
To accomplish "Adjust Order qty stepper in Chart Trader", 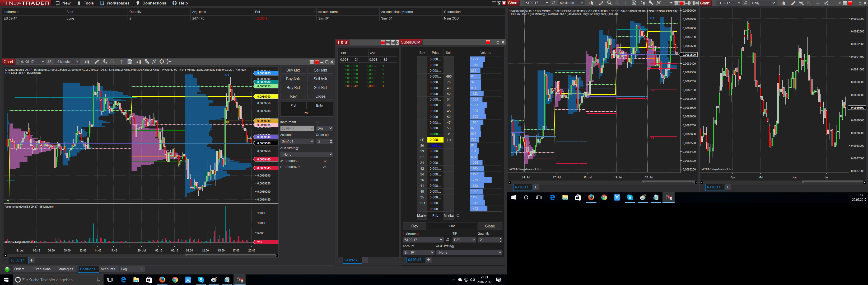I will pos(331,141).
